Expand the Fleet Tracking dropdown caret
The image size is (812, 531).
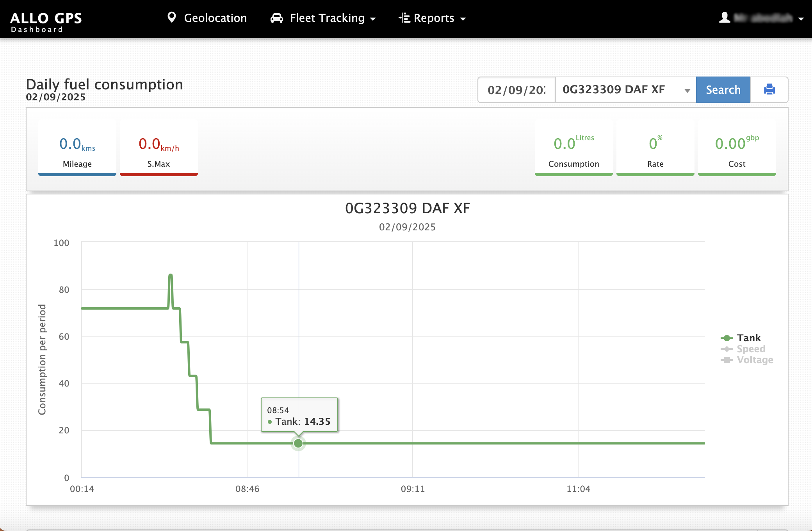pyautogui.click(x=373, y=19)
